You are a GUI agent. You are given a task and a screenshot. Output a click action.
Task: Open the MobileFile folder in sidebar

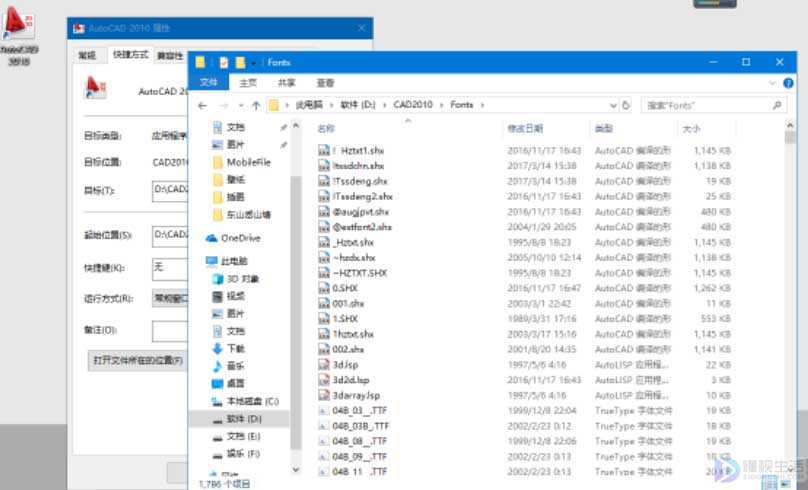pos(248,162)
